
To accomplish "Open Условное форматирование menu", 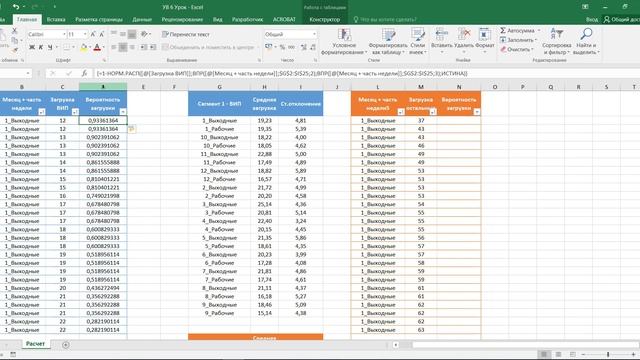I will (344, 42).
